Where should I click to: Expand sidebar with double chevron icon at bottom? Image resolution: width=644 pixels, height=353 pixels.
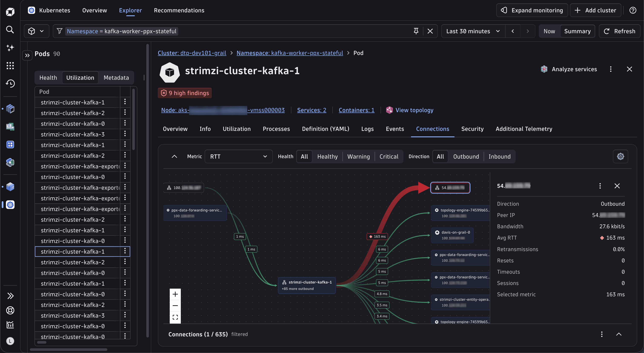pos(10,296)
